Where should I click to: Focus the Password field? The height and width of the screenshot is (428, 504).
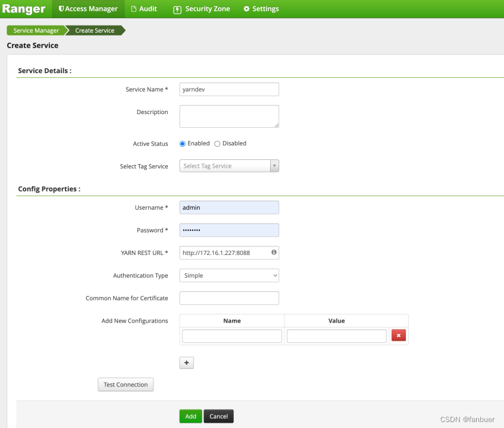pyautogui.click(x=229, y=230)
